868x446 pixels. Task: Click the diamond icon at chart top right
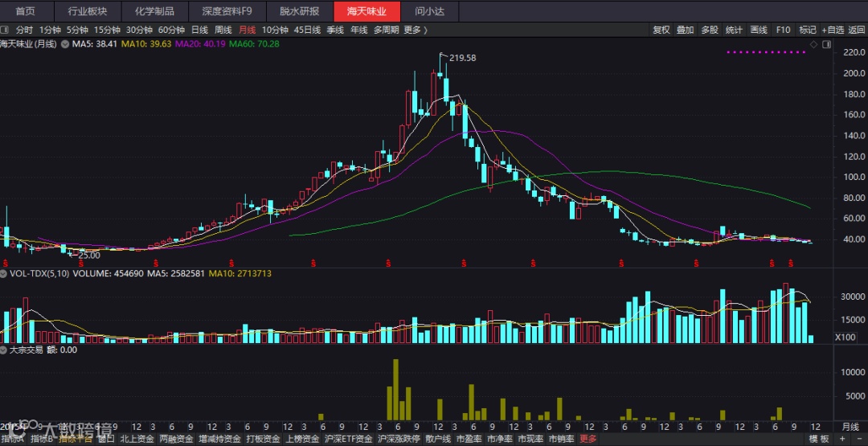coord(813,44)
